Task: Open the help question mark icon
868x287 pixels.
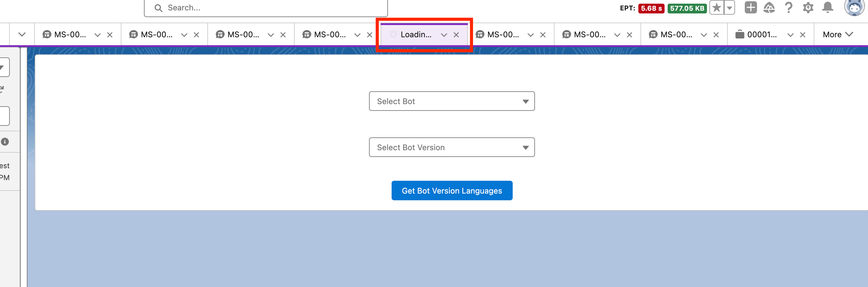Action: 788,7
